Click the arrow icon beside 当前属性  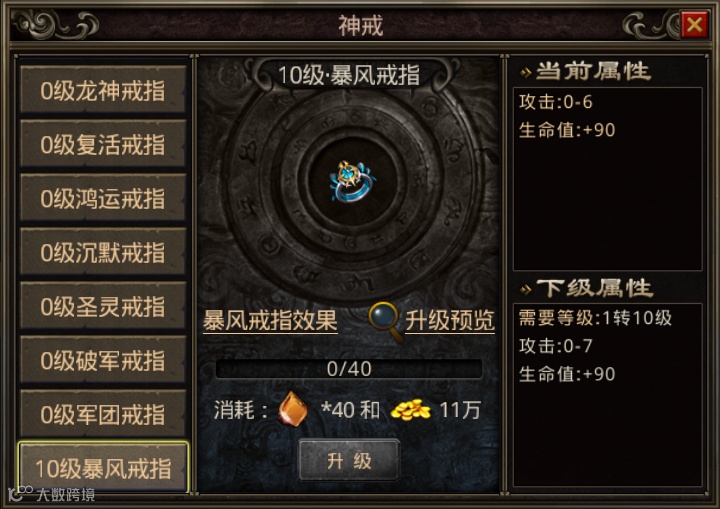[525, 72]
